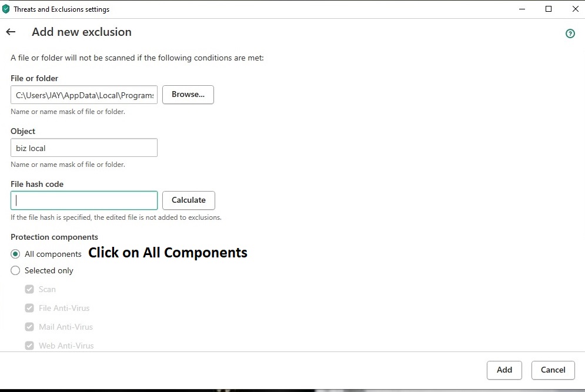Click Browse to pick a file or folder
Viewport: 585px width, 392px height.
(188, 95)
